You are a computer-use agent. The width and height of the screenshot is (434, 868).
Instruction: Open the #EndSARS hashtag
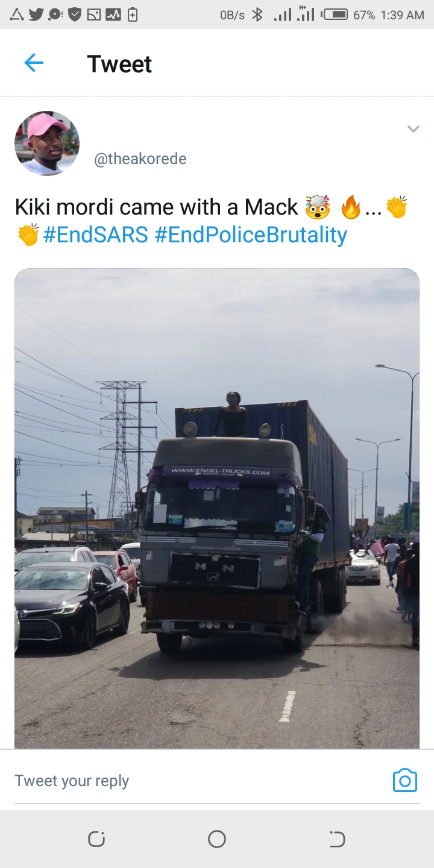(x=95, y=234)
